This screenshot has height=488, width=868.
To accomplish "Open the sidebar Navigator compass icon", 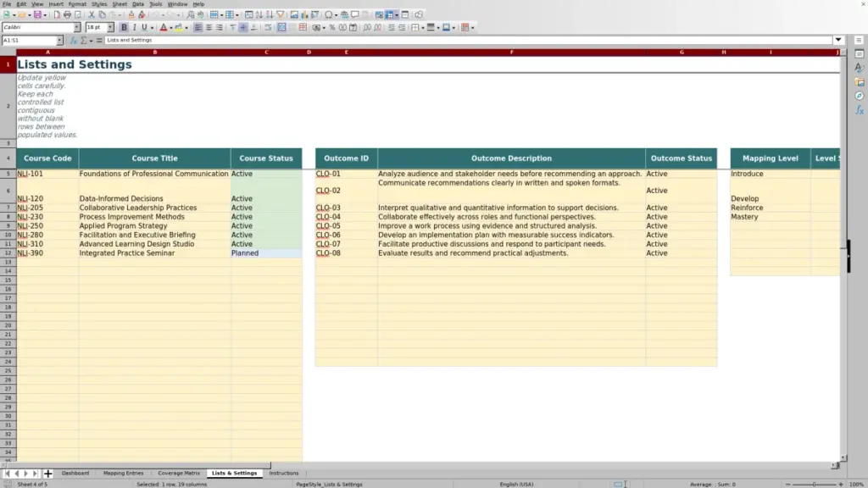I will pyautogui.click(x=860, y=97).
